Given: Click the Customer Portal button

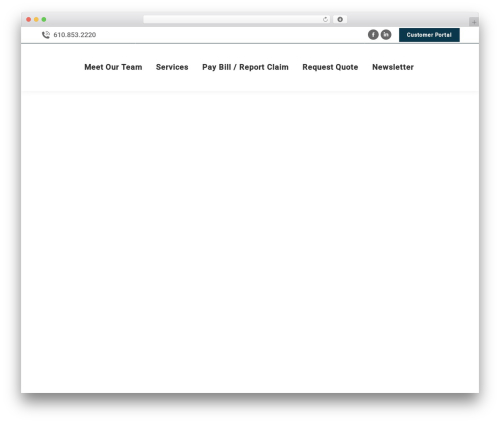Looking at the screenshot, I should (429, 35).
